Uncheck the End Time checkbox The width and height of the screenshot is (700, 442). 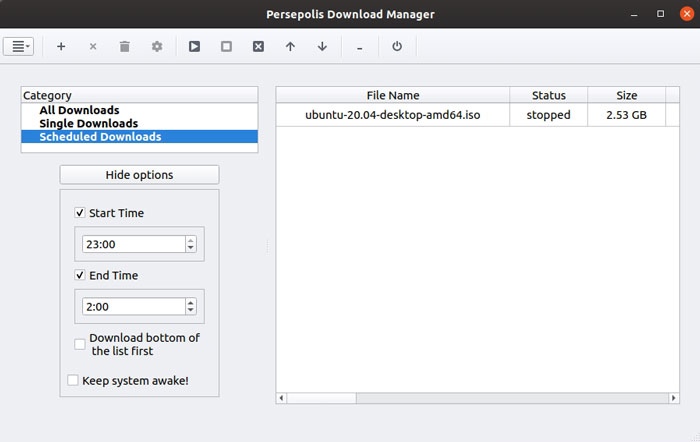pyautogui.click(x=80, y=275)
